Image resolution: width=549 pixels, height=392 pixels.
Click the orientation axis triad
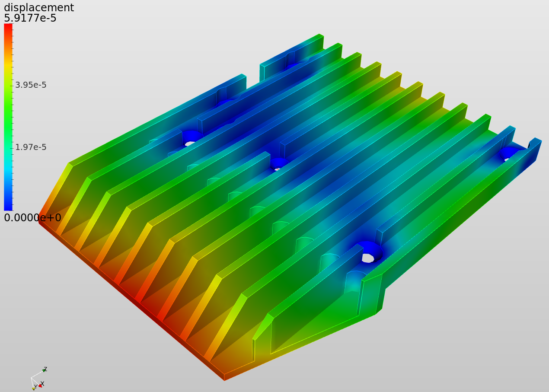click(38, 379)
